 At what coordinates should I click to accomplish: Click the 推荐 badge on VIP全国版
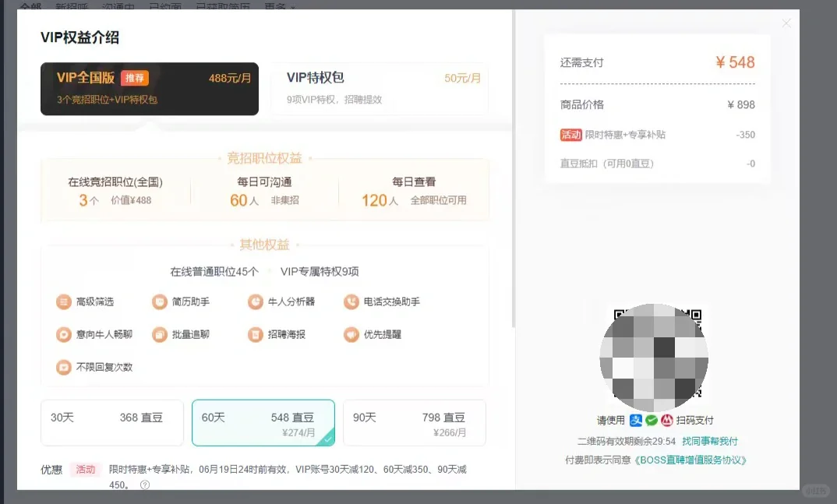(135, 78)
